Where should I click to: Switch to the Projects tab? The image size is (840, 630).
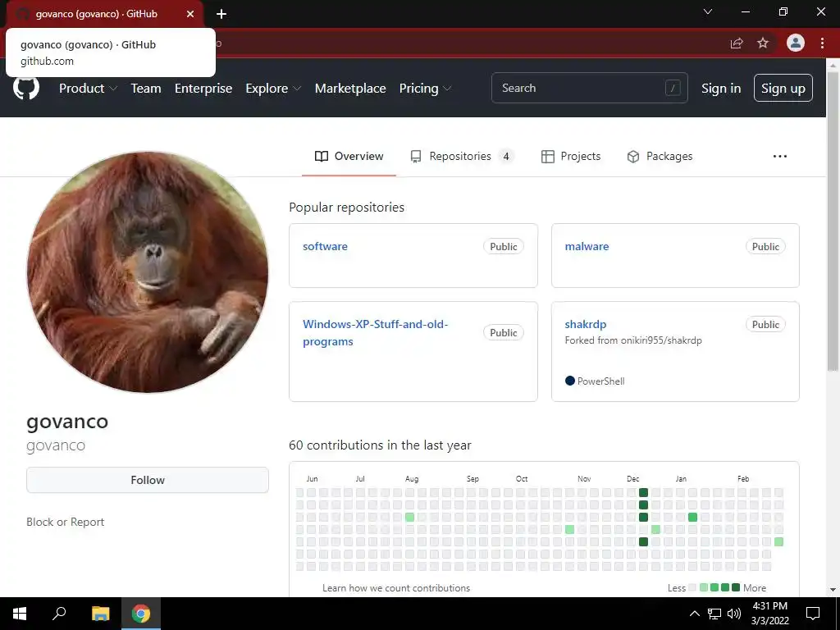pyautogui.click(x=571, y=157)
